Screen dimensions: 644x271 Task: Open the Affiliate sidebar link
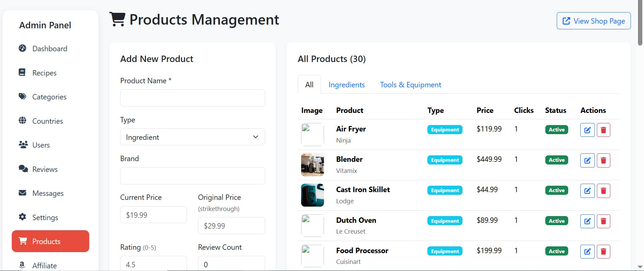coord(44,265)
